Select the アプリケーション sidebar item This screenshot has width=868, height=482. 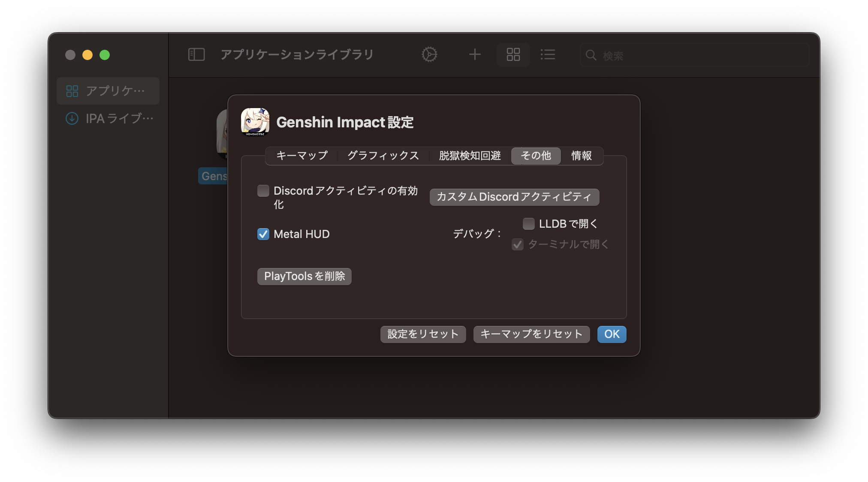pos(108,91)
